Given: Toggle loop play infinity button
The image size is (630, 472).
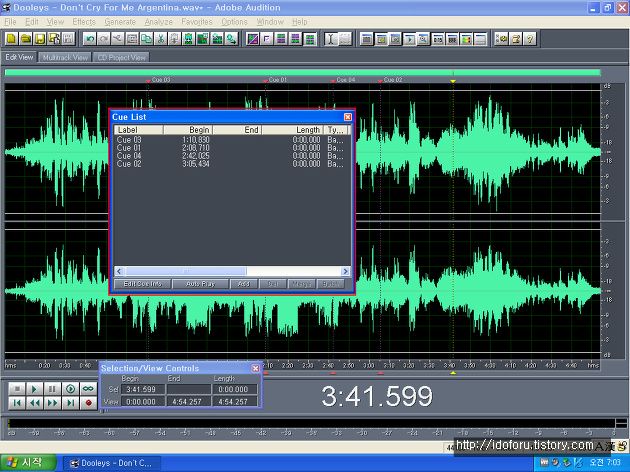Looking at the screenshot, I should coord(88,389).
